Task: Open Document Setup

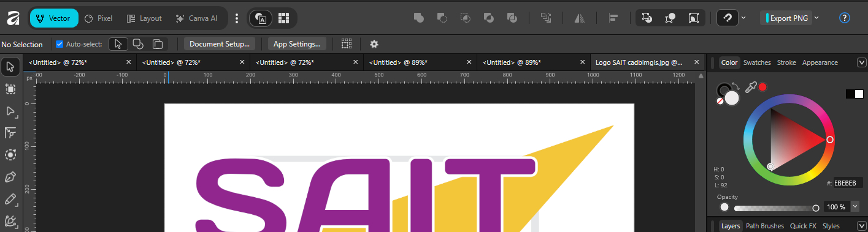Action: pyautogui.click(x=220, y=44)
